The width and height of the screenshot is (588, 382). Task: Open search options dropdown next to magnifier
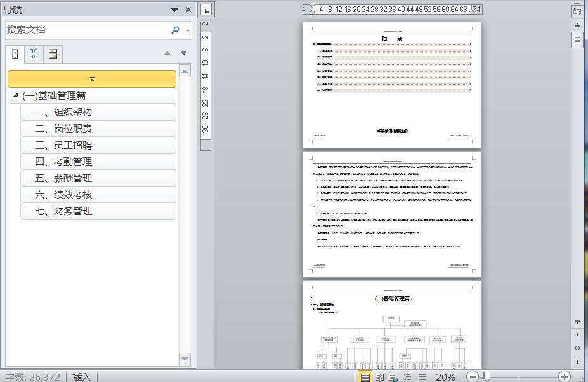[188, 30]
